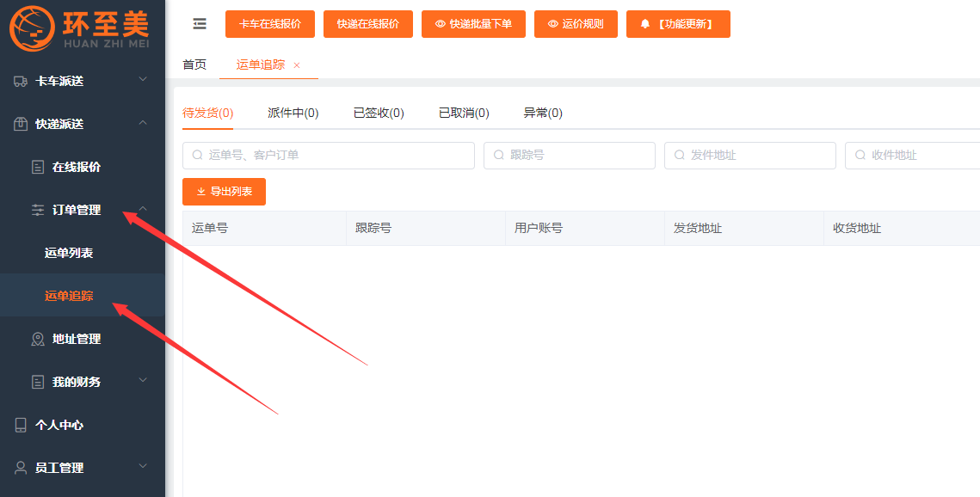
Task: Click the 【功能更新】 notification button
Action: pyautogui.click(x=678, y=24)
